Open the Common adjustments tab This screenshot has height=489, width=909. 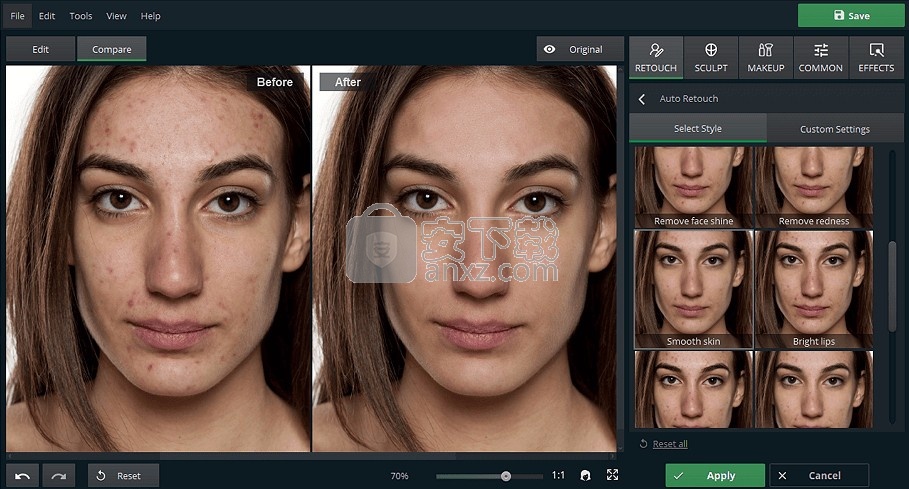pyautogui.click(x=820, y=57)
